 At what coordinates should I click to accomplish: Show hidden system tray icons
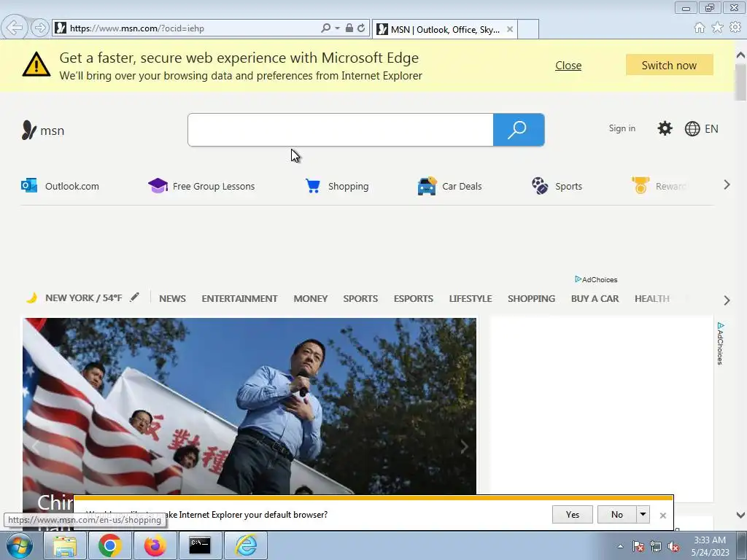click(620, 546)
